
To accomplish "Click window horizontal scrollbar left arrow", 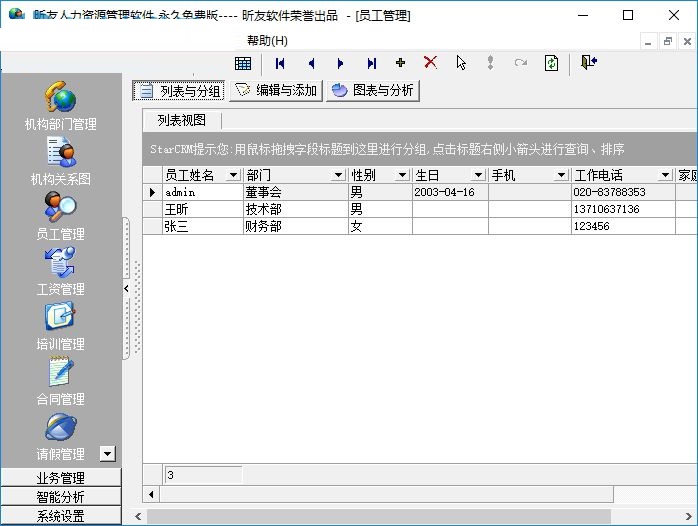I will (138, 517).
